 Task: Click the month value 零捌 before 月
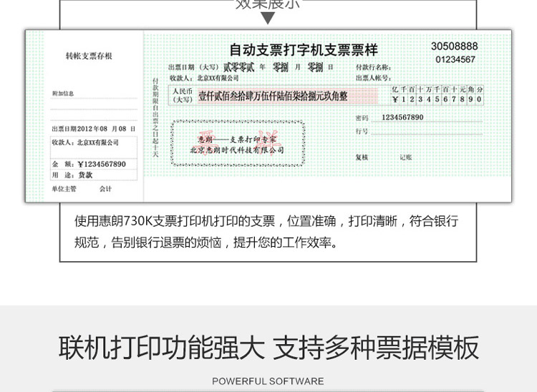tap(281, 67)
